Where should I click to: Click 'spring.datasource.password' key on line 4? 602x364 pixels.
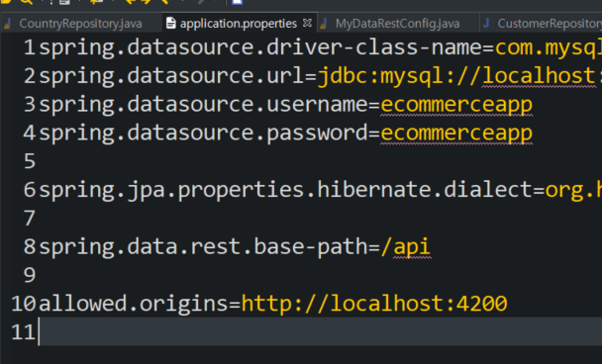point(203,134)
